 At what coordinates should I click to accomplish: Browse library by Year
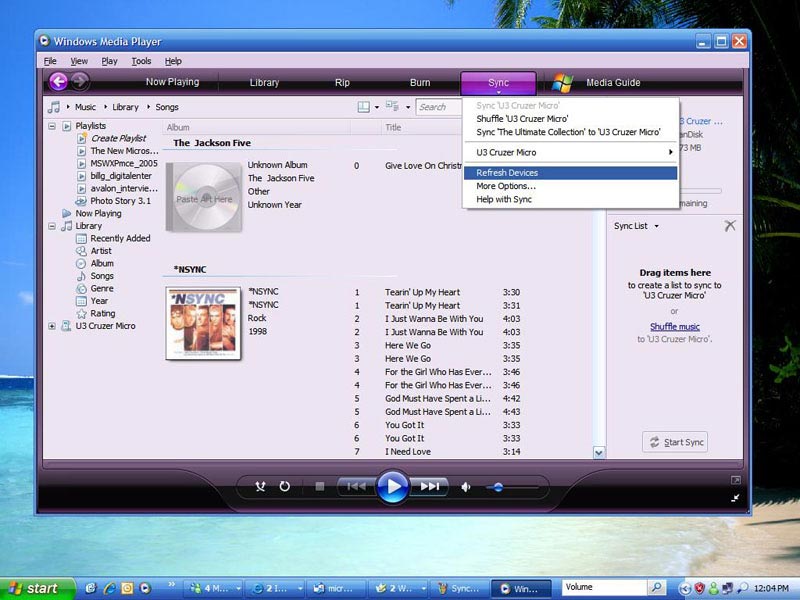(x=99, y=301)
